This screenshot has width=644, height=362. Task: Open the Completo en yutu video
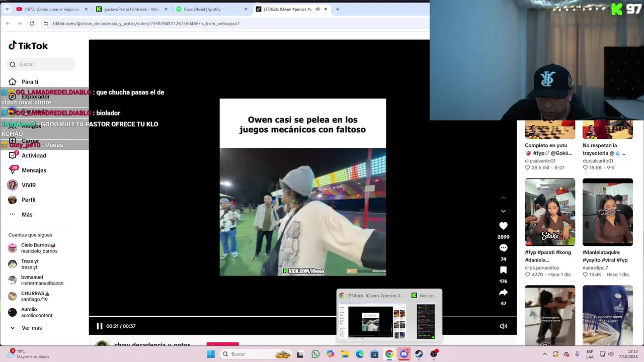[550, 130]
